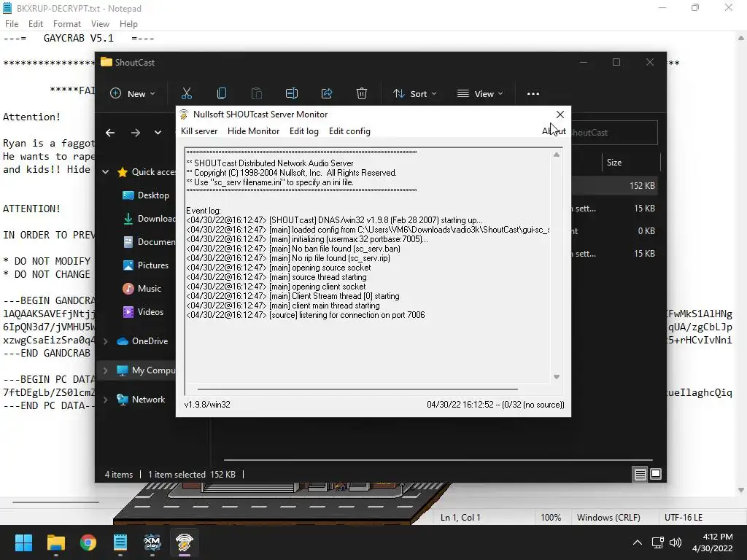Click the Network icon in the sidebar
This screenshot has width=747, height=560.
123,400
